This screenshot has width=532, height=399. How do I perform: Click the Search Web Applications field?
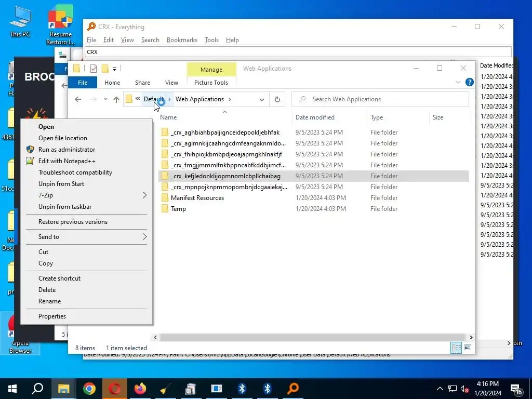380,99
